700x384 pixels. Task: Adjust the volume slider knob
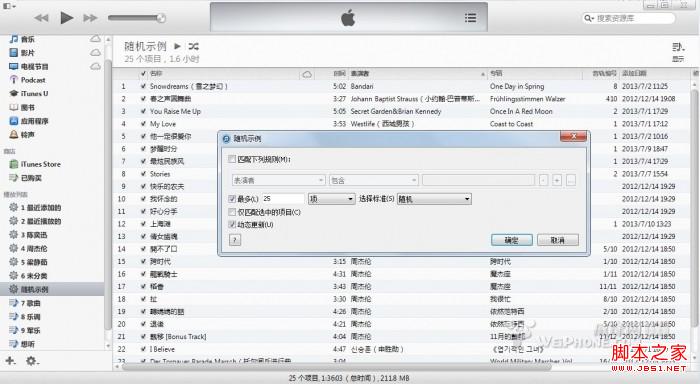click(x=161, y=18)
